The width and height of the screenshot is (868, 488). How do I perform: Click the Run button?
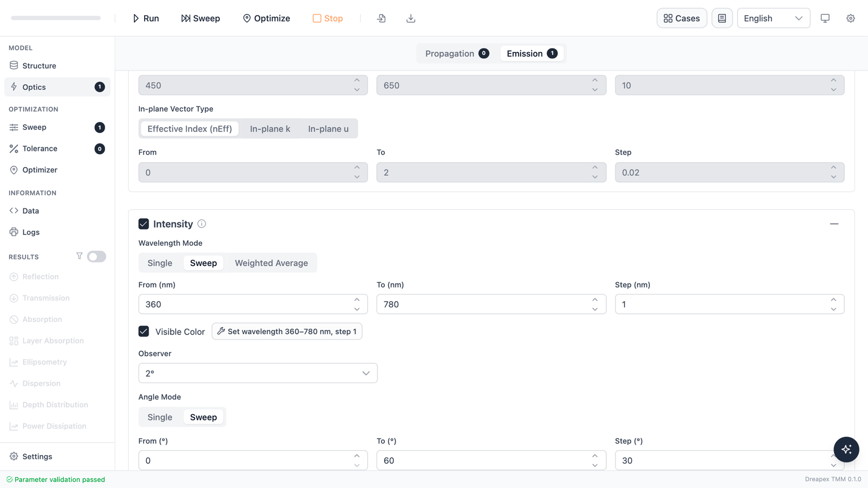pos(146,18)
